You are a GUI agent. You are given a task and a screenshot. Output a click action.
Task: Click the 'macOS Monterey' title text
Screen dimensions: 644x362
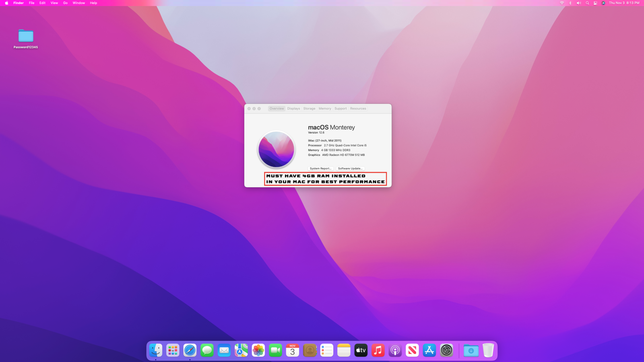point(331,127)
